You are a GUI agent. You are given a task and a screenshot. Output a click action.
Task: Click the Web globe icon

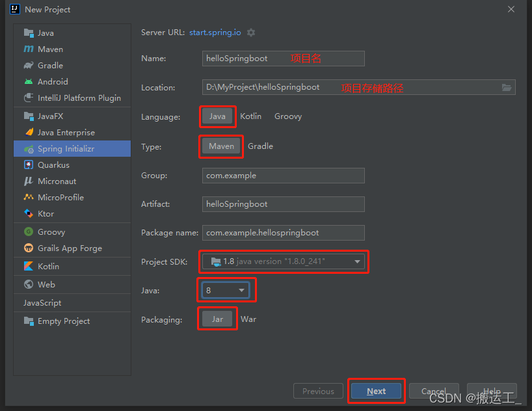tap(29, 284)
